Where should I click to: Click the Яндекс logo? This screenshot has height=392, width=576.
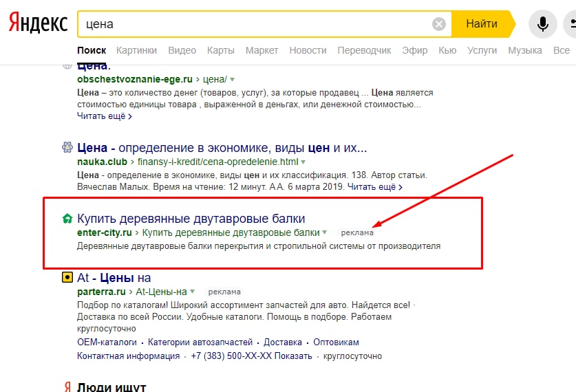point(39,23)
